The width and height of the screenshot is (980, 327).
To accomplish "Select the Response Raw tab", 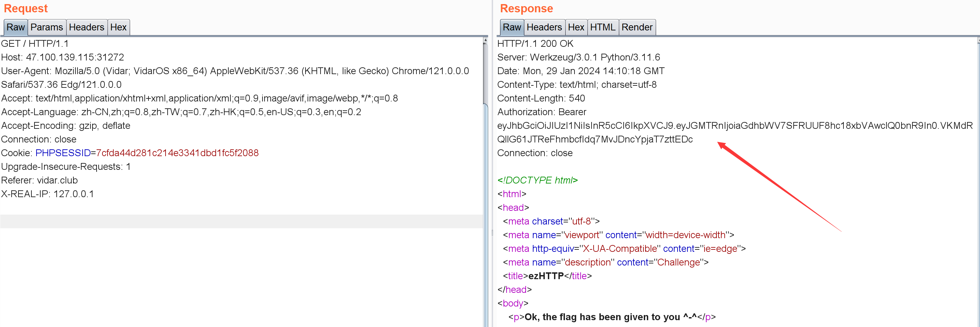I will click(512, 27).
